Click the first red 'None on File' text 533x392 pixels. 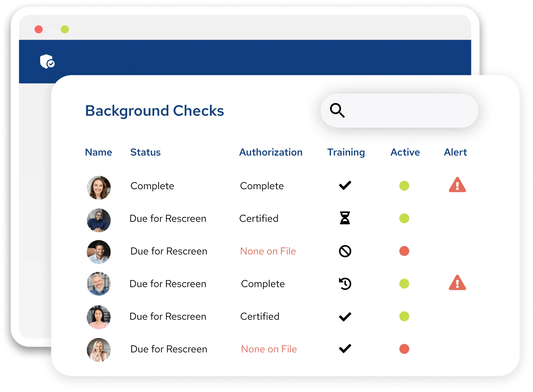tap(268, 251)
